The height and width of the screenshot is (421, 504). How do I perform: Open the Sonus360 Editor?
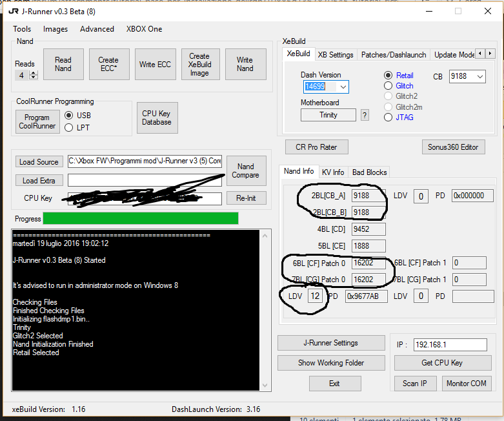coord(453,147)
